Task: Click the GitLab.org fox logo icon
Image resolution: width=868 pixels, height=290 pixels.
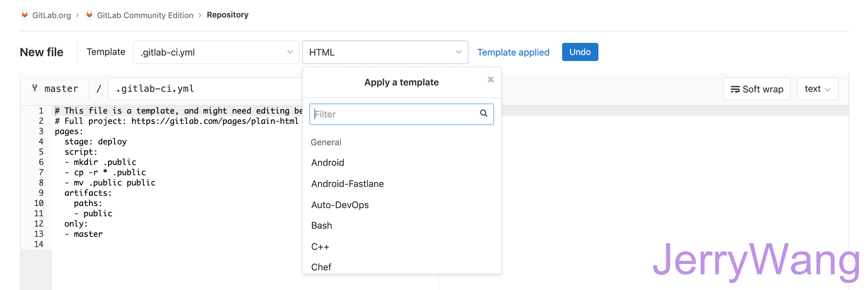Action: coord(24,15)
